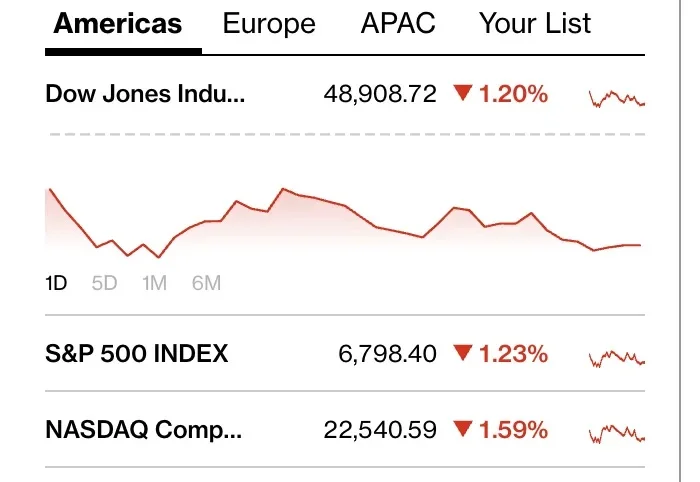The image size is (700, 482).
Task: Click the down arrow beside NASDAQ 1.59%
Action: [x=462, y=430]
